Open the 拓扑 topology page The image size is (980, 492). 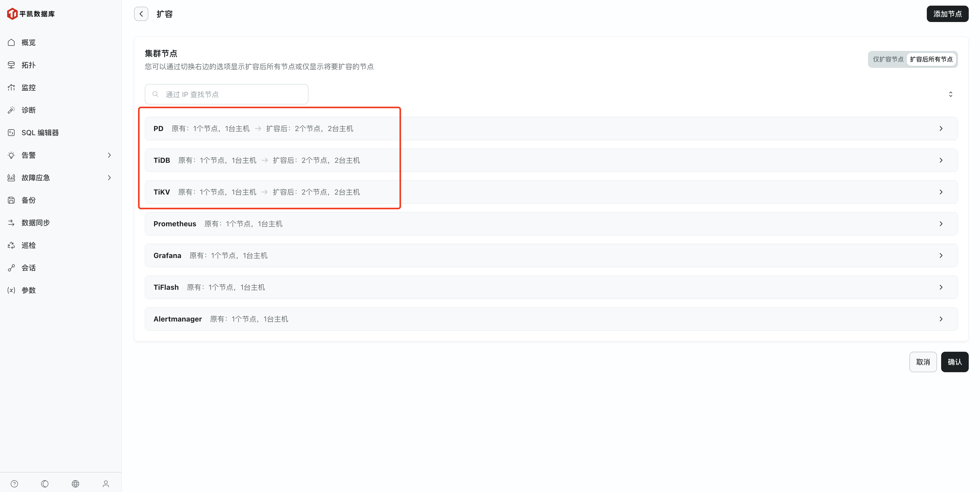(29, 65)
